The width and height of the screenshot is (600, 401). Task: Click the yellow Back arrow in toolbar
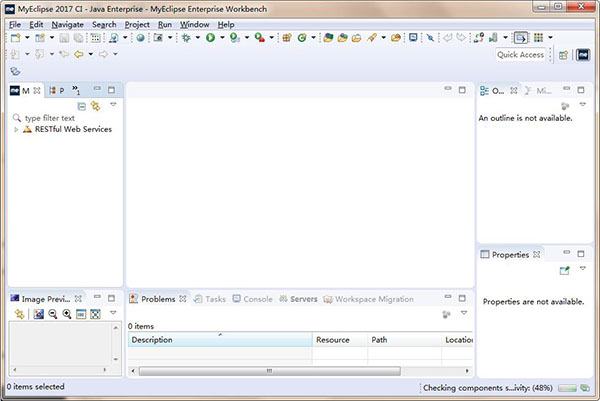coord(79,54)
